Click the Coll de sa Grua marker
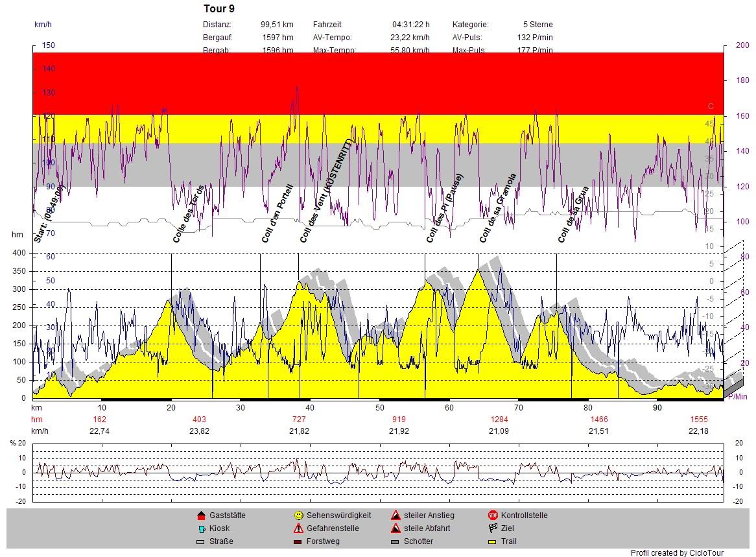This screenshot has height=557, width=756. coord(573,215)
